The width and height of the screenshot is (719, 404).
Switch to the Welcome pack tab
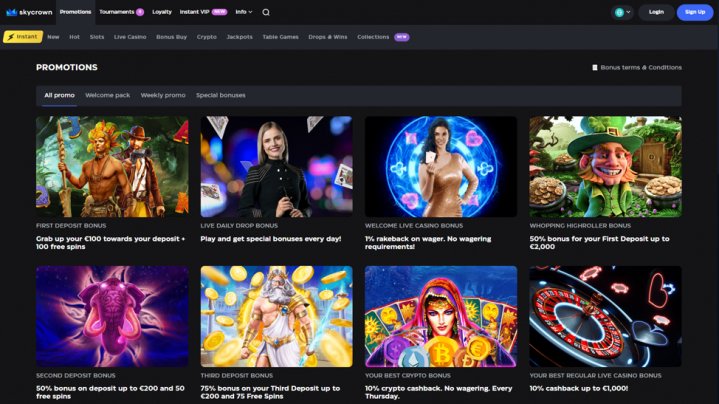click(x=107, y=95)
